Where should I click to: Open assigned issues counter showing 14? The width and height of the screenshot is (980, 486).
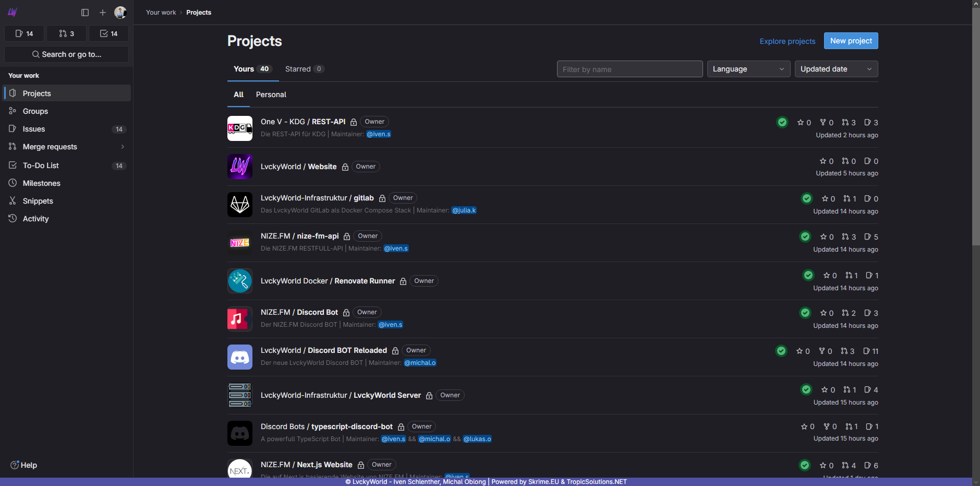pyautogui.click(x=25, y=33)
